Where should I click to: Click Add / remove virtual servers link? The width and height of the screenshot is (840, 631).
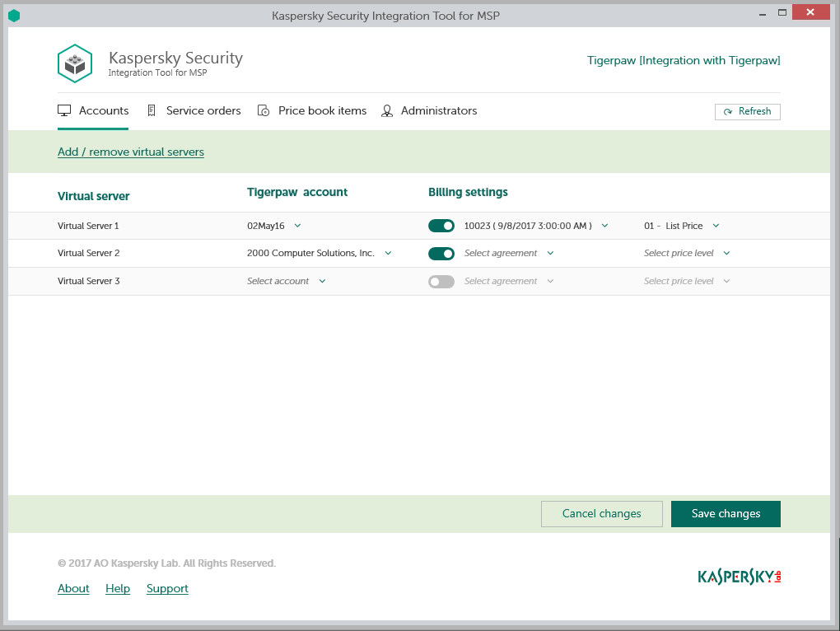pos(131,152)
